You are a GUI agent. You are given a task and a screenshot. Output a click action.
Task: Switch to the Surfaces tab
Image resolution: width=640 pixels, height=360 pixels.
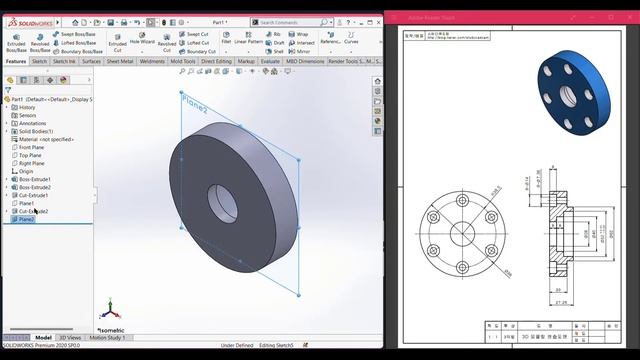point(91,61)
